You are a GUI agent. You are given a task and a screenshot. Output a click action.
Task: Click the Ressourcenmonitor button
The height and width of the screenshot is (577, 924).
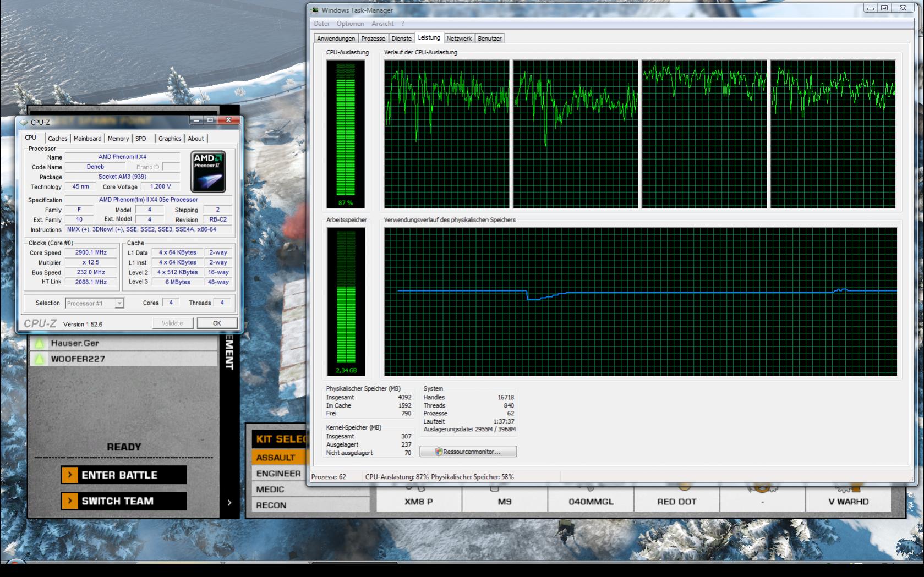coord(468,452)
